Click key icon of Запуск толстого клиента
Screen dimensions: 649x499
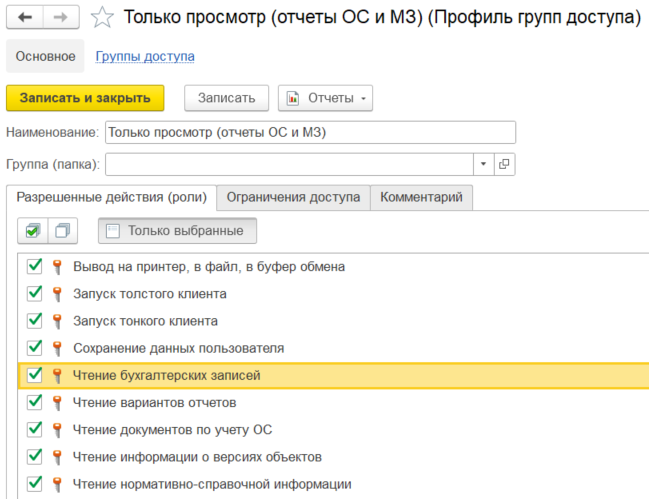(x=57, y=294)
